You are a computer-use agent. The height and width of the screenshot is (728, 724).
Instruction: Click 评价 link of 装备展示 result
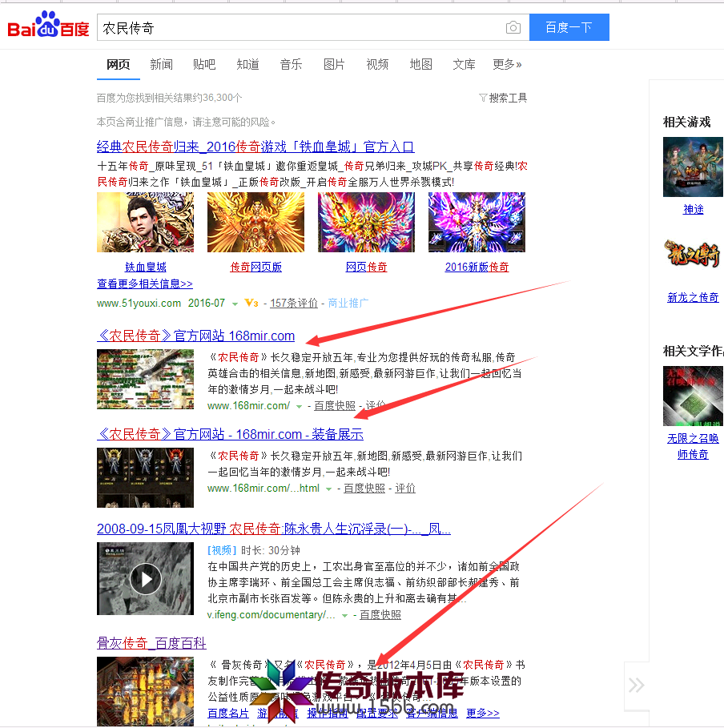point(405,489)
